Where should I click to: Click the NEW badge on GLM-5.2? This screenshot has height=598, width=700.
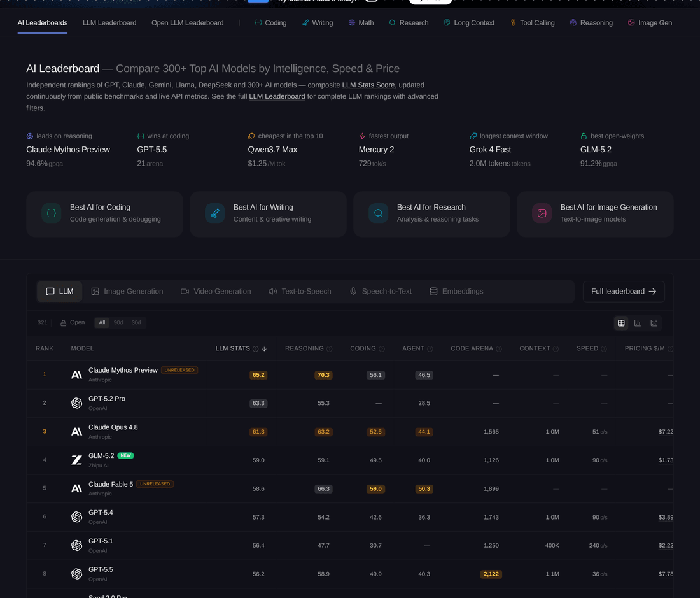(x=126, y=455)
